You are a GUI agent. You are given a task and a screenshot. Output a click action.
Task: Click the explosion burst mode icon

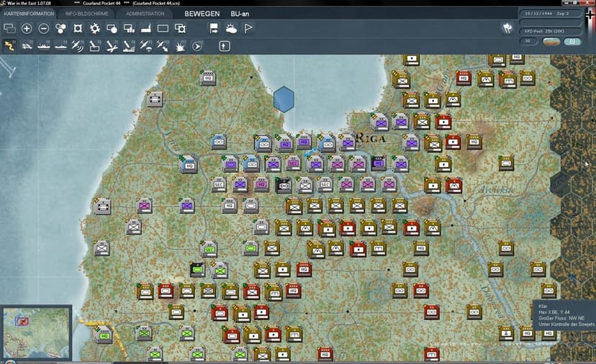180,46
